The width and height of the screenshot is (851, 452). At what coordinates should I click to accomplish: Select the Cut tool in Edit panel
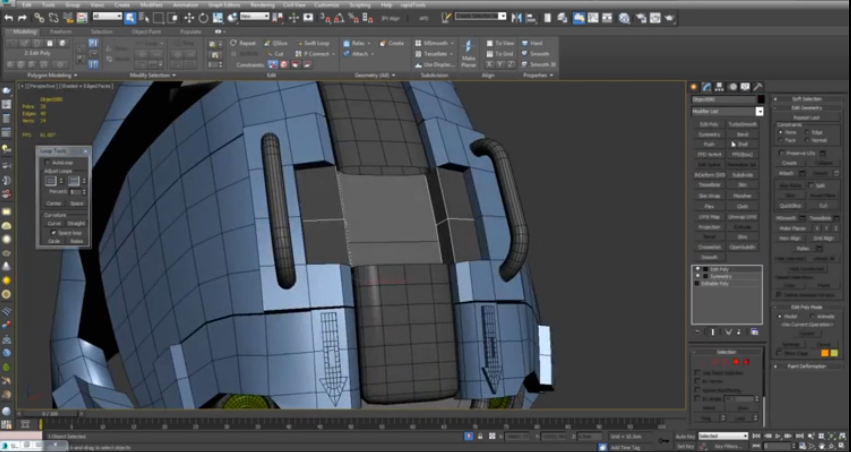coord(274,54)
